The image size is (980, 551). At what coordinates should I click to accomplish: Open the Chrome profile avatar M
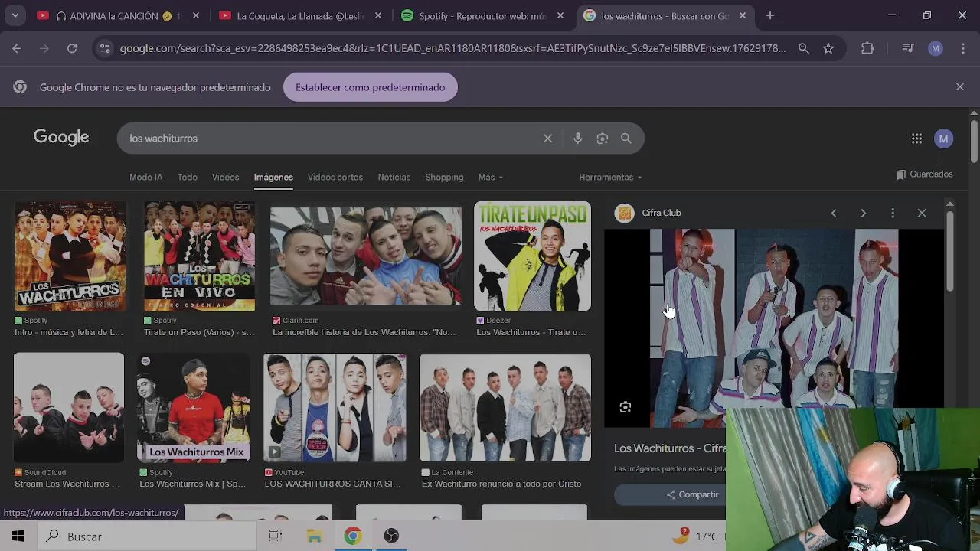tap(936, 48)
